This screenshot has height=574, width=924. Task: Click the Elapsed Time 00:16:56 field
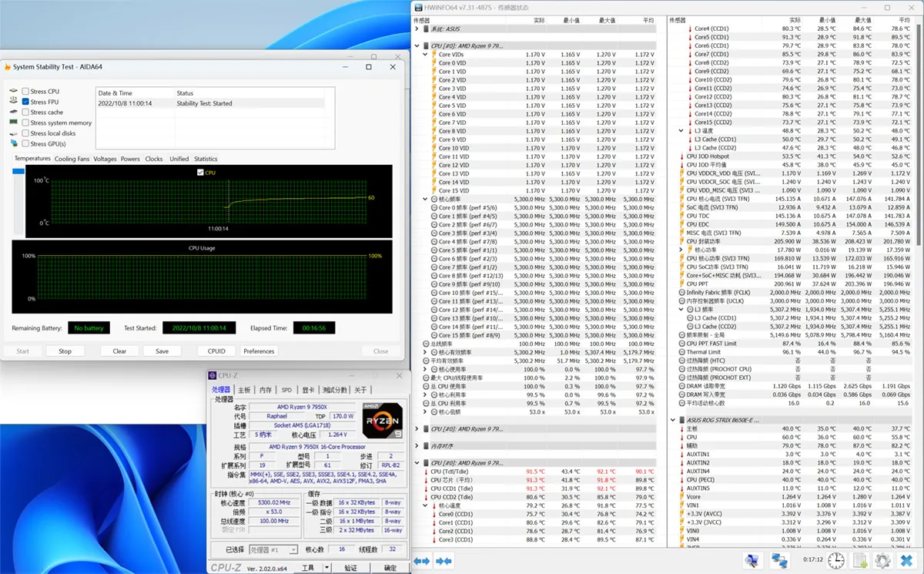[313, 328]
